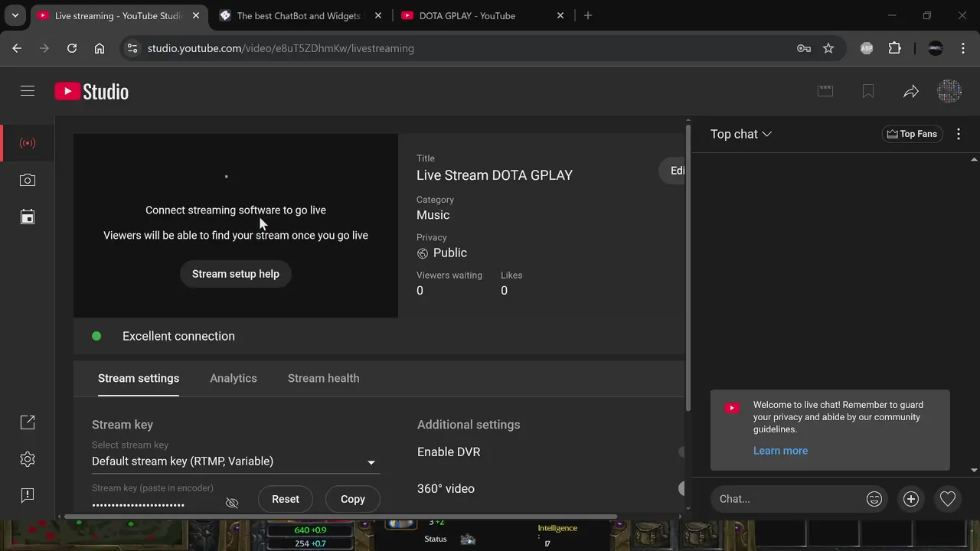Screen dimensions: 980x551
Task: Click the password key icon in address bar
Action: [804, 48]
